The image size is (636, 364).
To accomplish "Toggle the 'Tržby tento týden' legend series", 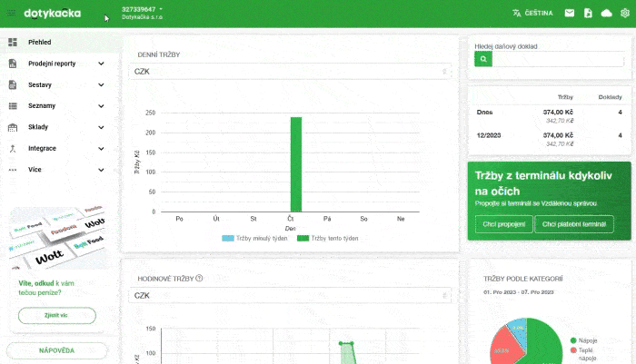I will click(x=329, y=238).
